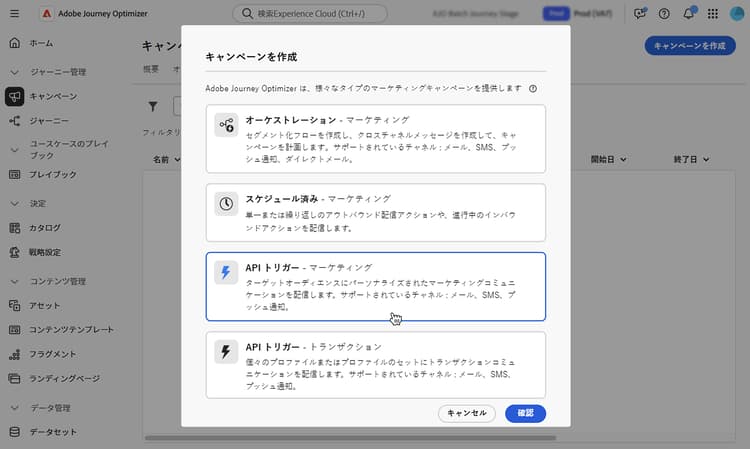Toggle the filter funnel icon
This screenshot has width=750, height=449.
(153, 106)
